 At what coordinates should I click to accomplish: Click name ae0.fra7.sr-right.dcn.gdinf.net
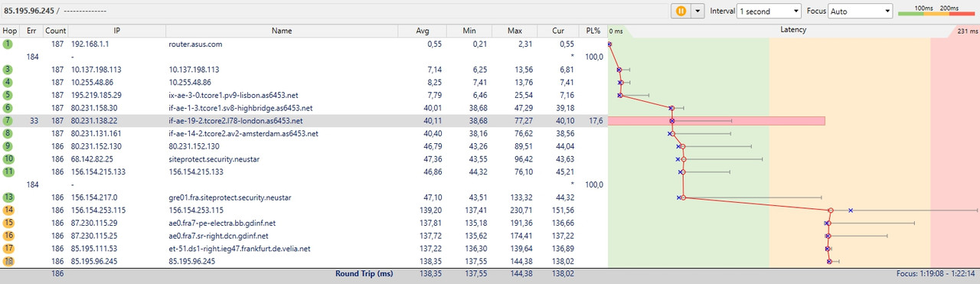pos(219,236)
